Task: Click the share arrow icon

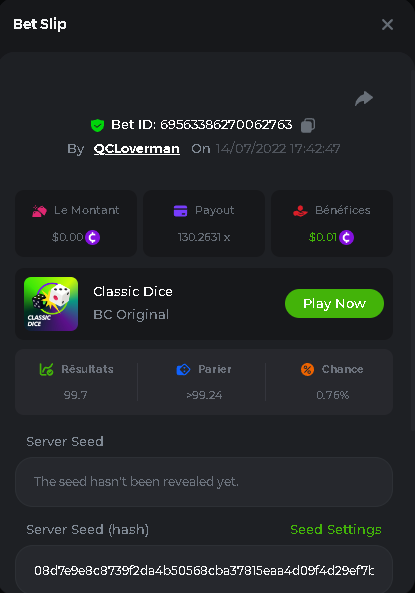Action: click(364, 98)
